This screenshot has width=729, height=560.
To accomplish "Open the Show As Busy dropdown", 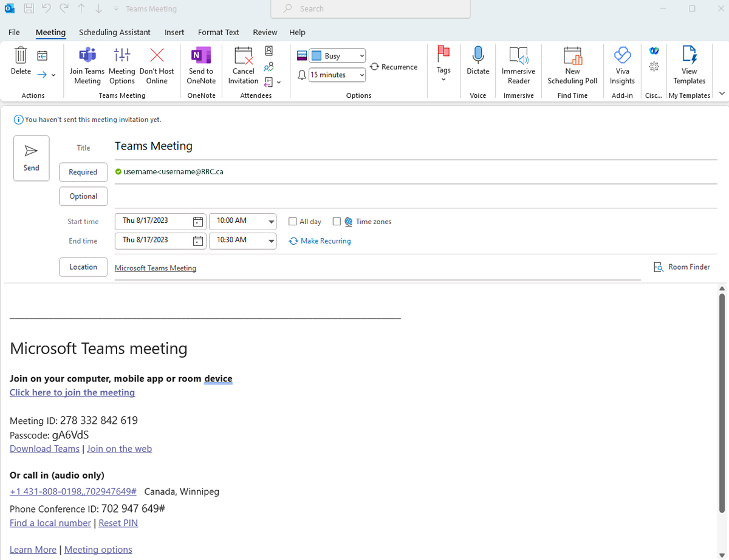I will (x=337, y=56).
